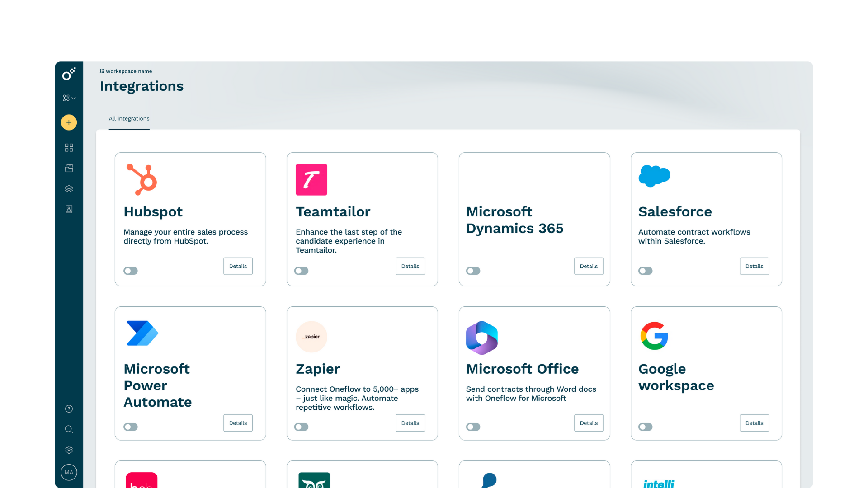Image resolution: width=868 pixels, height=488 pixels.
Task: Click the Oneflow logo in sidebar
Action: coord(69,74)
